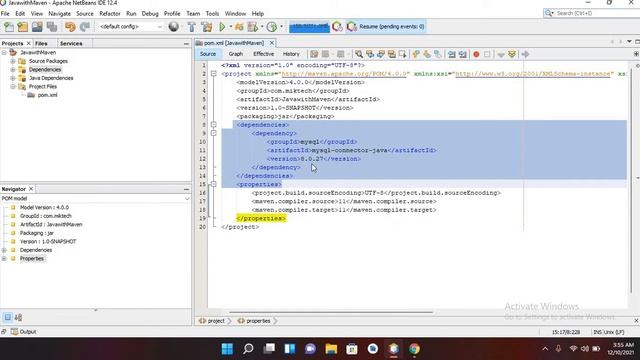The height and width of the screenshot is (360, 640).
Task: Click the Profile Project icon
Action: 272,27
